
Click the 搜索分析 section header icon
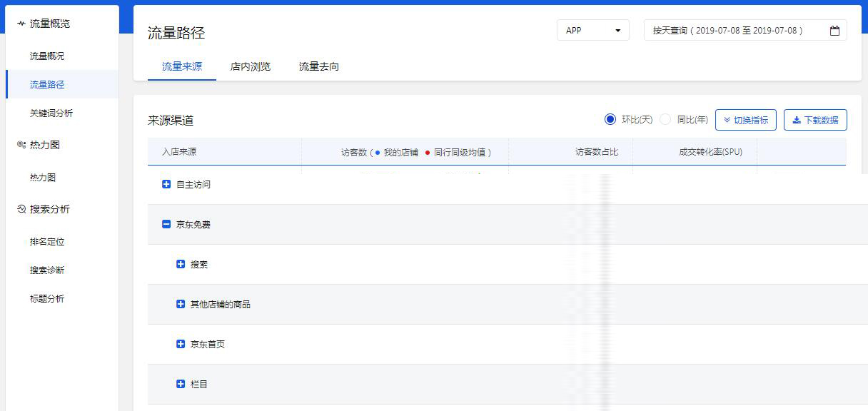click(21, 209)
